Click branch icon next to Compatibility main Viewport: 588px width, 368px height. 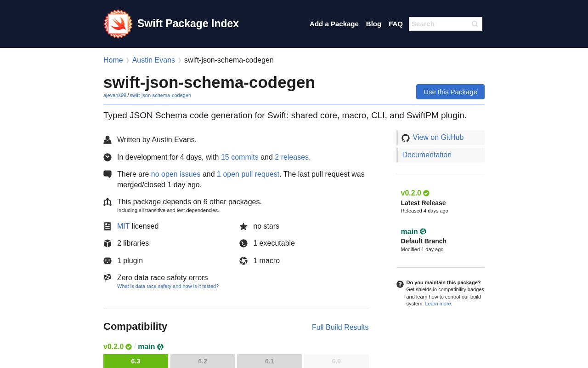click(x=160, y=347)
